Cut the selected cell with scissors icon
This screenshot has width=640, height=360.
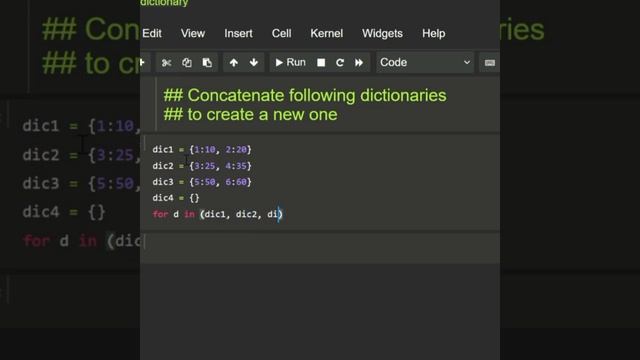point(166,62)
